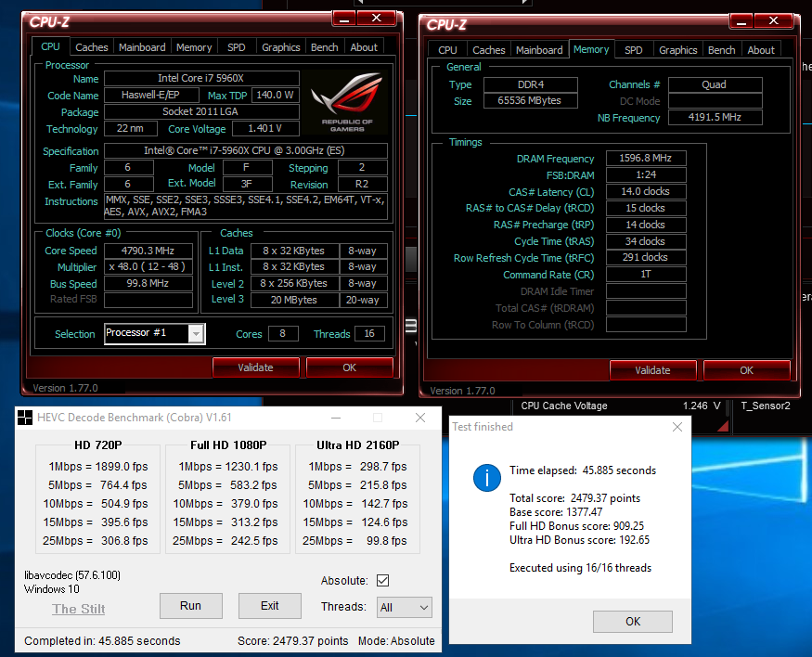Click Exit button in HEVC benchmark

(x=269, y=606)
